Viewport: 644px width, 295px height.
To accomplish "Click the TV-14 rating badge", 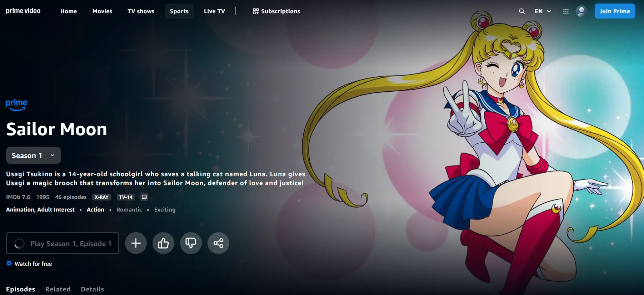I will 125,197.
